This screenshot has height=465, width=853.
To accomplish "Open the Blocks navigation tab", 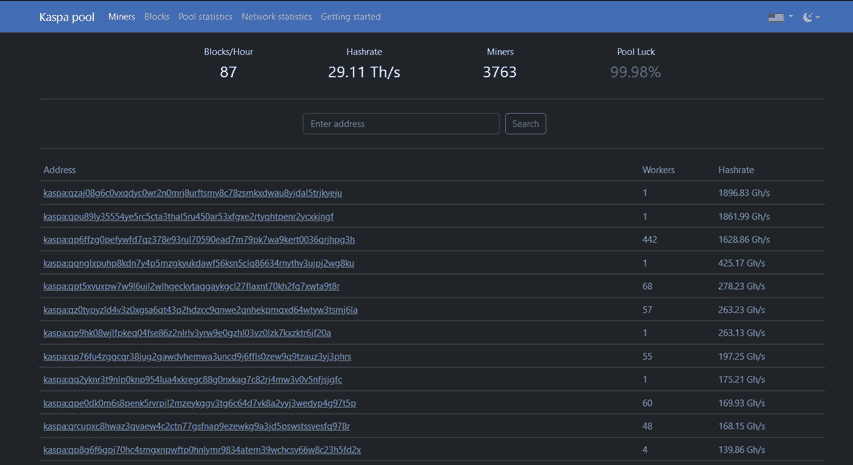I will [x=157, y=17].
